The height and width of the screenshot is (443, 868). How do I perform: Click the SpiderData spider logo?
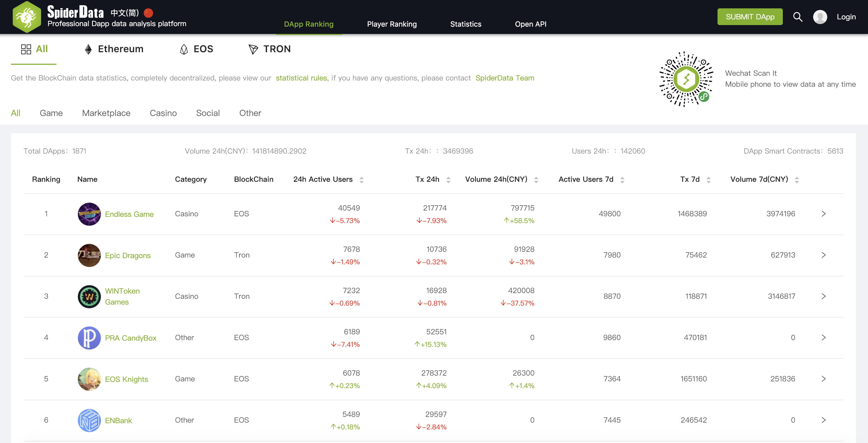[27, 17]
